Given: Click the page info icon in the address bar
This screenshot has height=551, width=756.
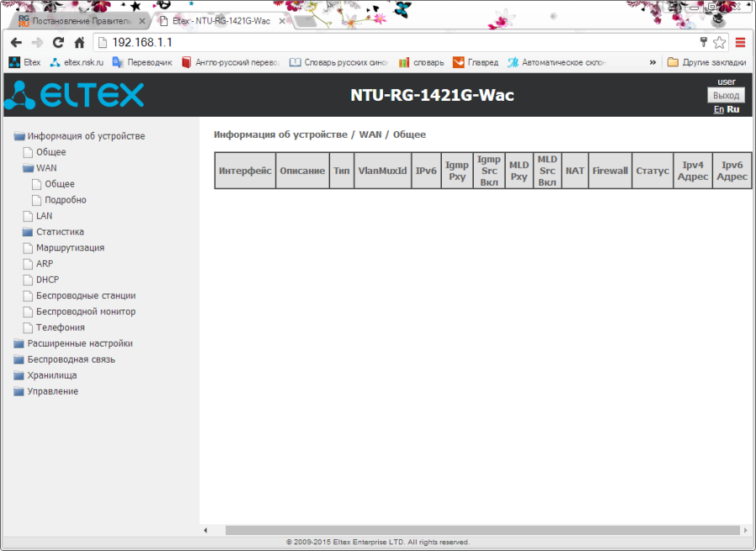Looking at the screenshot, I should 102,43.
